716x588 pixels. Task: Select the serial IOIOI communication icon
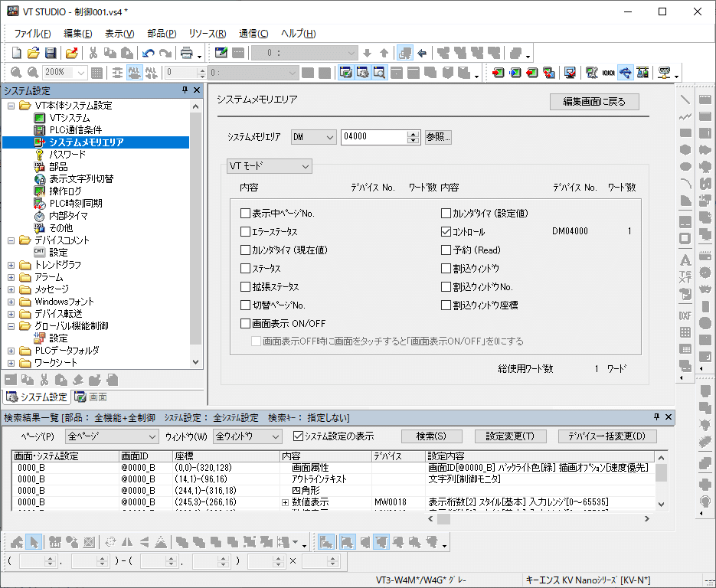pyautogui.click(x=608, y=73)
